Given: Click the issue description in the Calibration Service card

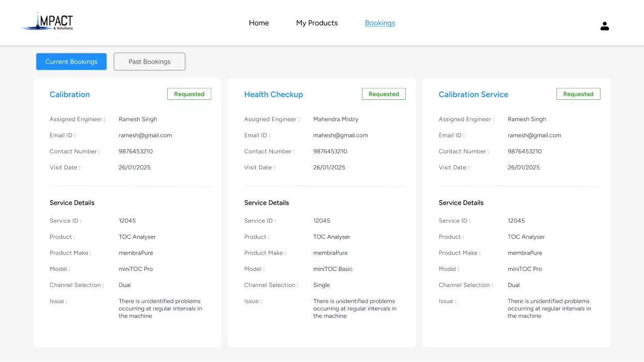Looking at the screenshot, I should click(549, 308).
